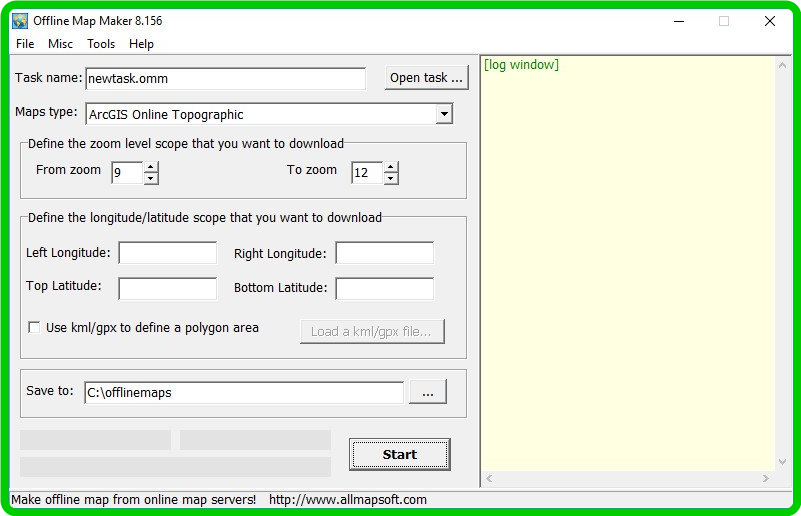The height and width of the screenshot is (516, 801).
Task: Click the Offline Map Maker title bar icon
Action: click(20, 21)
